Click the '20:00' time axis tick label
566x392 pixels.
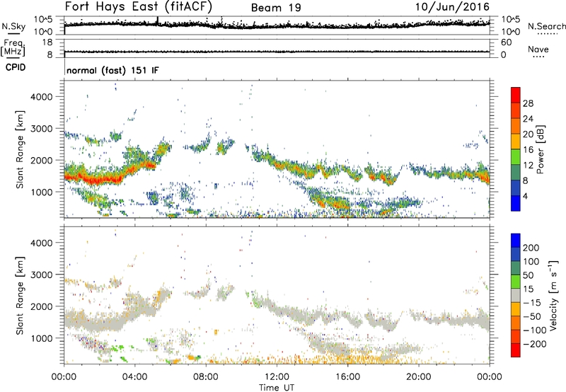(x=418, y=376)
